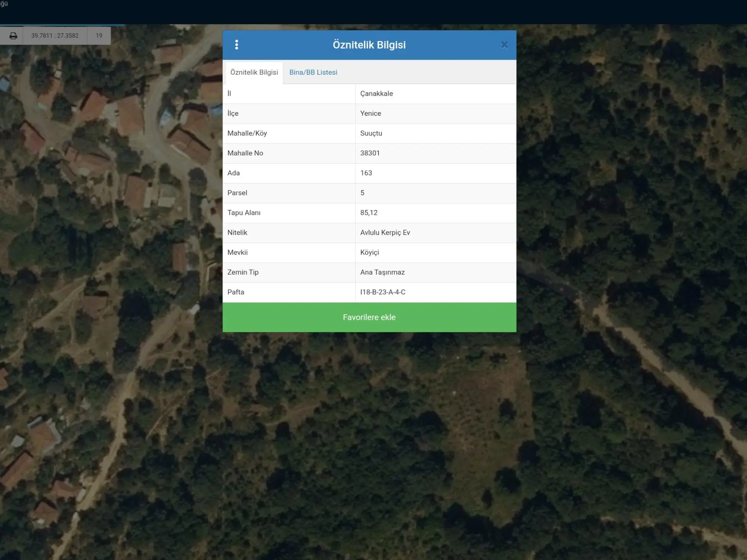Click the Ada row label
Viewport: 747px width, 560px height.
[x=233, y=173]
